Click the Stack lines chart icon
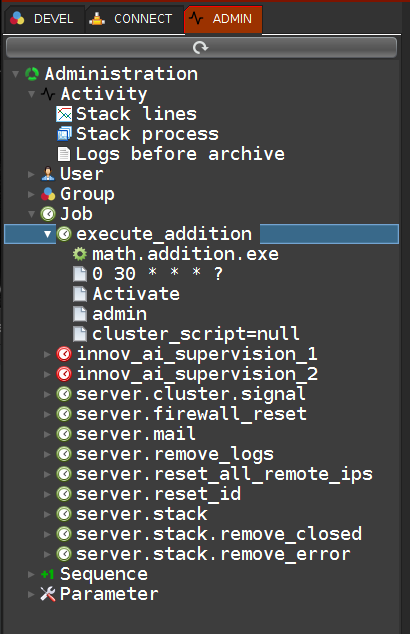 [x=64, y=114]
